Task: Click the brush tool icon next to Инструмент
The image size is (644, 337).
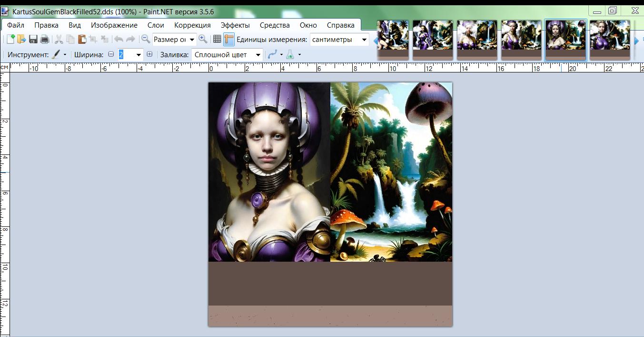Action: [x=56, y=54]
